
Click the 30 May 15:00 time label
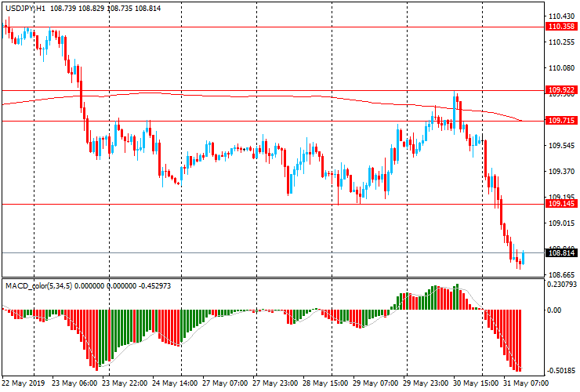coord(476,383)
